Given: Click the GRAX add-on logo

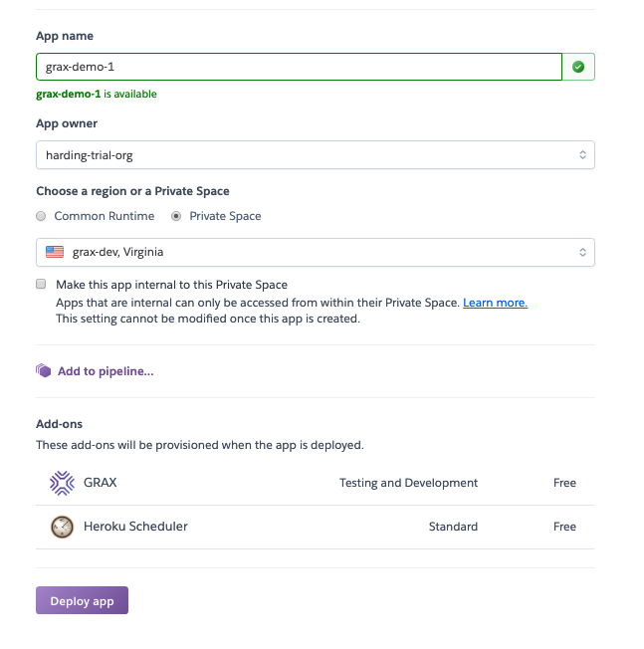Looking at the screenshot, I should pyautogui.click(x=62, y=483).
